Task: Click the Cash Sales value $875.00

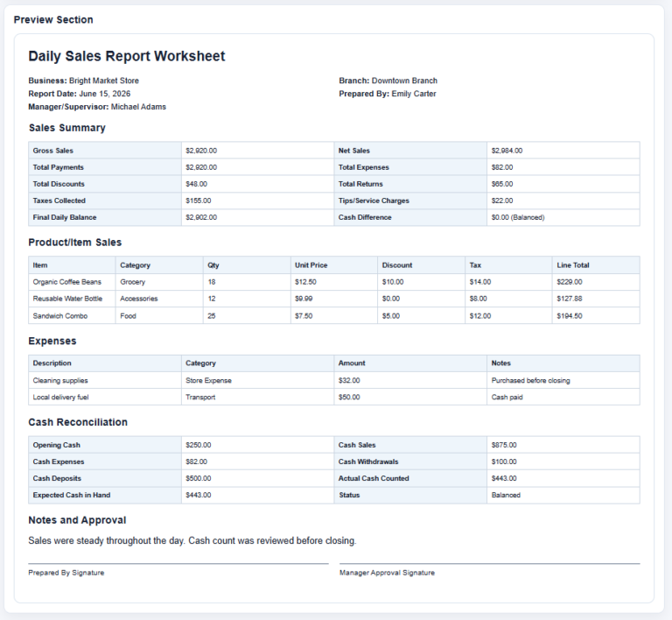Action: point(504,445)
